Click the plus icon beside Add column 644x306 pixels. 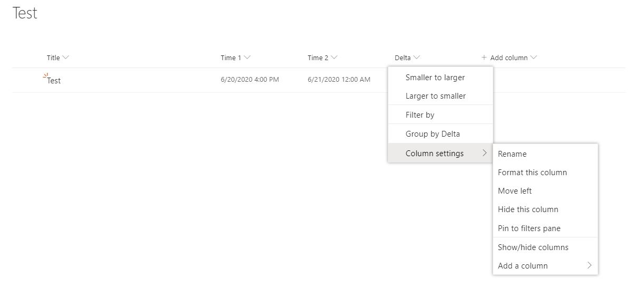[x=484, y=58]
